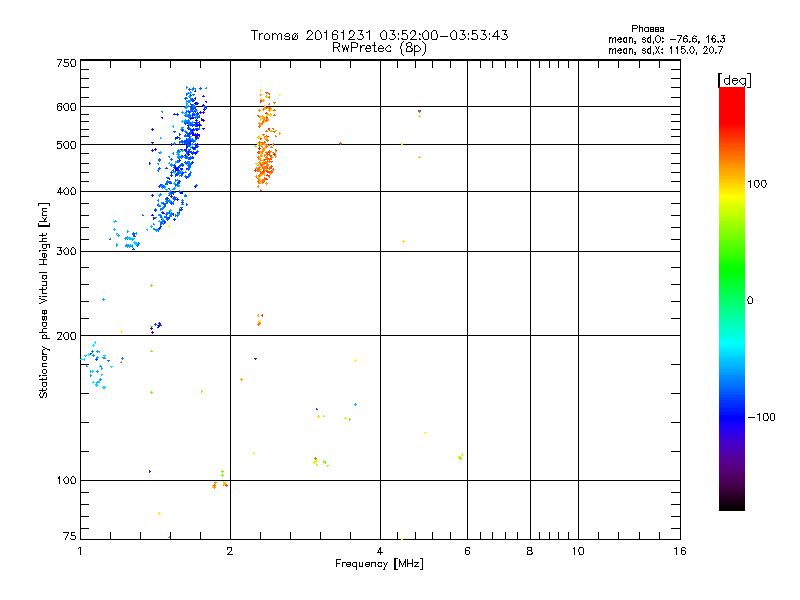This screenshot has height=600, width=800.
Task: Click the y-axis tick label '200'
Action: click(67, 336)
